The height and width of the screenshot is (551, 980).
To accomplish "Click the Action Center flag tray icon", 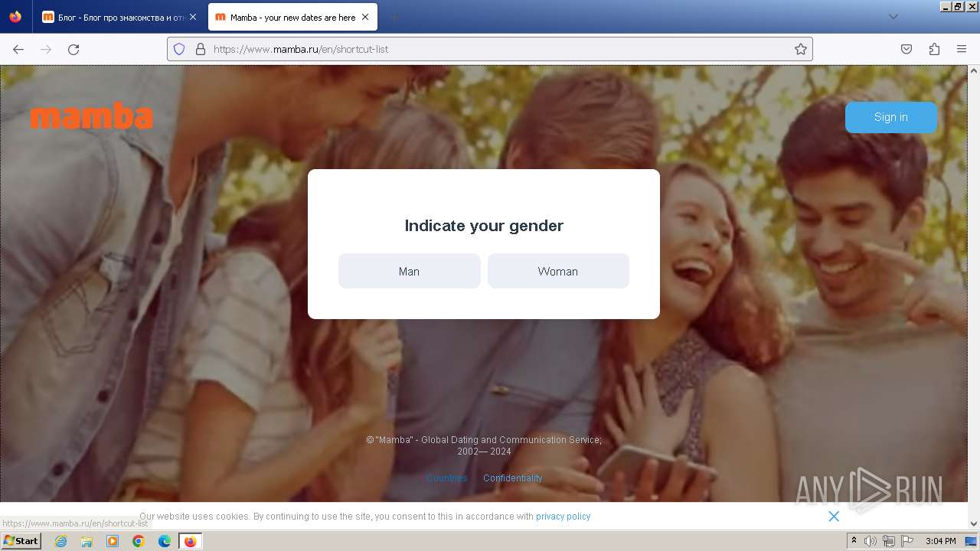I will pyautogui.click(x=907, y=541).
